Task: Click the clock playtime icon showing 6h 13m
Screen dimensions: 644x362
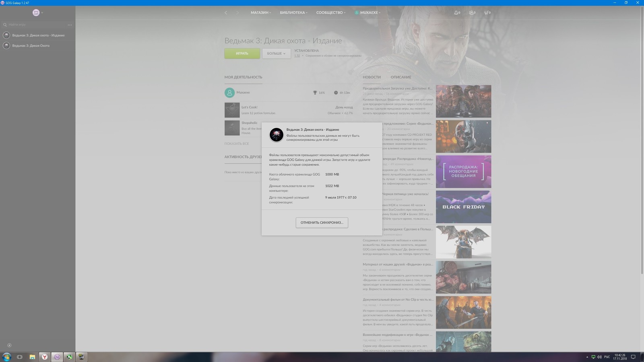Action: 336,93
